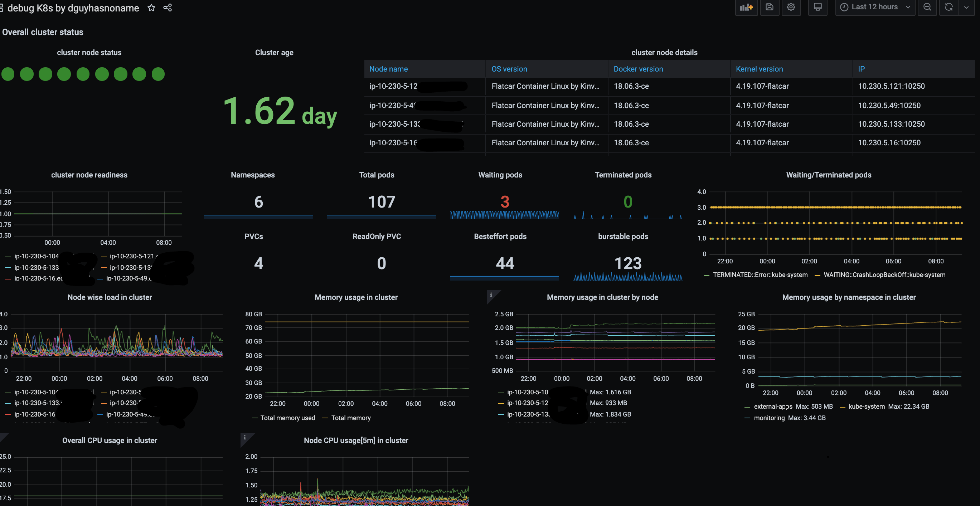Viewport: 980px width, 506px height.
Task: Open Node wise load in cluster panel menu
Action: pos(110,297)
